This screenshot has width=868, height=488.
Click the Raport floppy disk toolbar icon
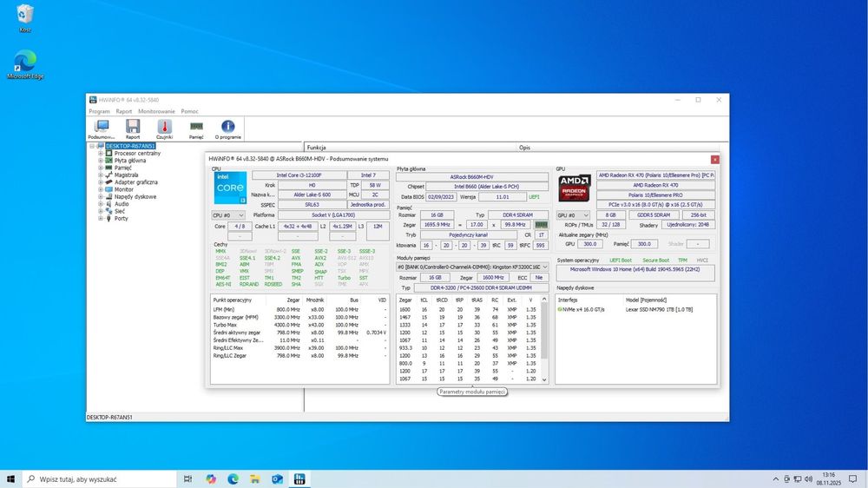tap(133, 129)
